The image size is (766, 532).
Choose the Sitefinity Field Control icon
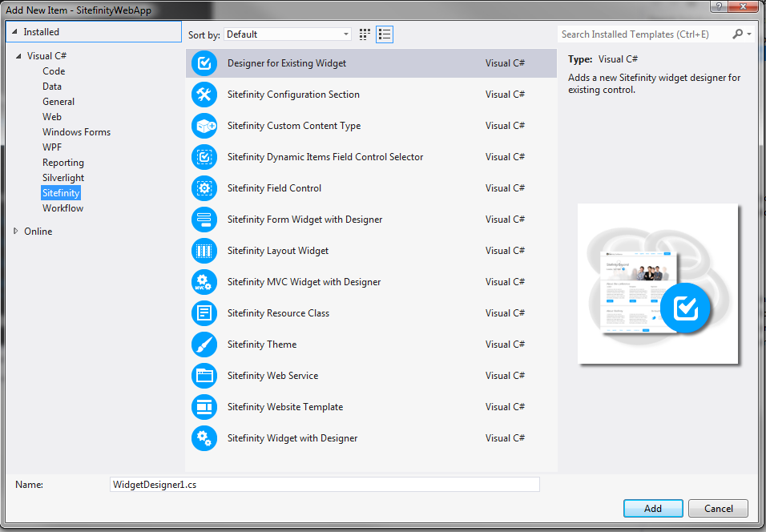click(204, 188)
